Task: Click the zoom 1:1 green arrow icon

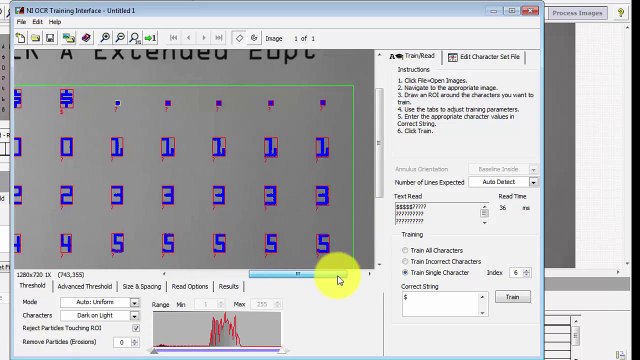Action: [x=151, y=38]
